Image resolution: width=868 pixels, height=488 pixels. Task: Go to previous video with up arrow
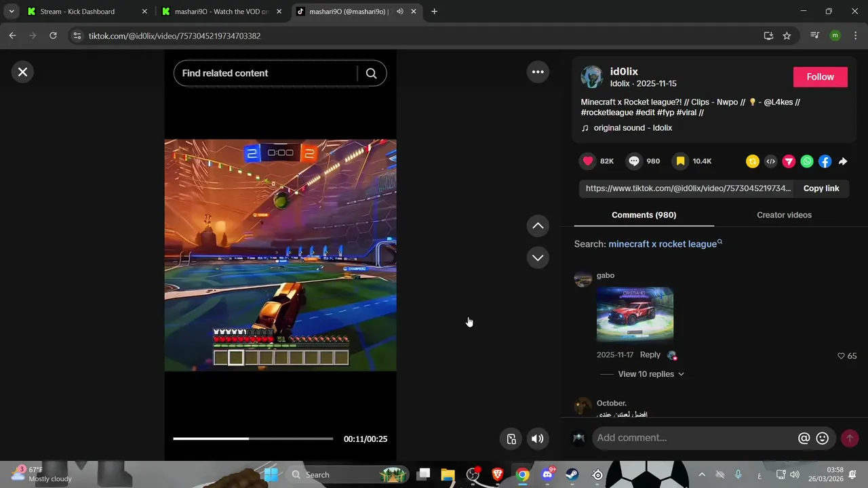click(538, 226)
